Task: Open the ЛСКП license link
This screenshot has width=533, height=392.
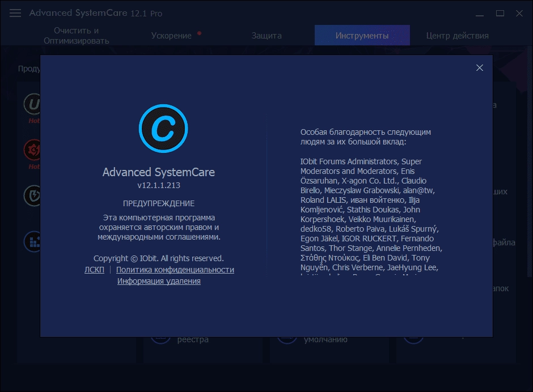Action: click(94, 270)
